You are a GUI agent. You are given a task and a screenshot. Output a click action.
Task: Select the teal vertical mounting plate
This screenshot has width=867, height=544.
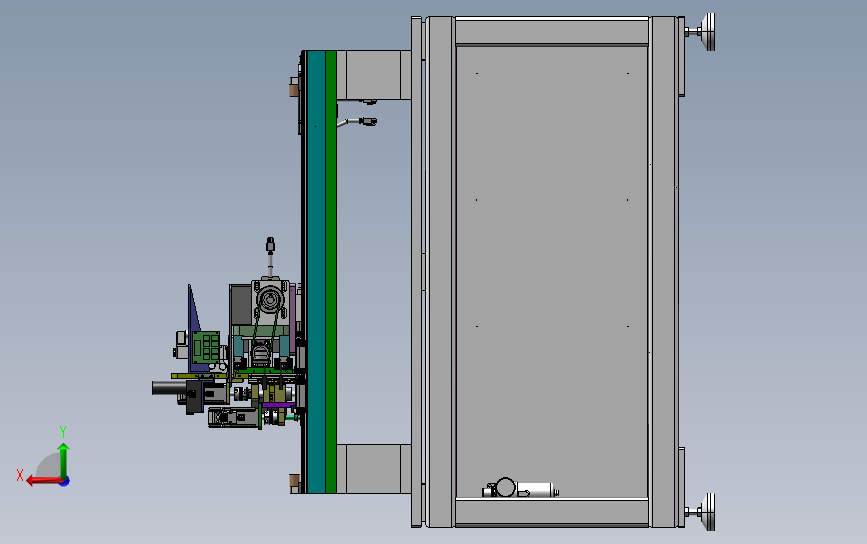pyautogui.click(x=316, y=271)
